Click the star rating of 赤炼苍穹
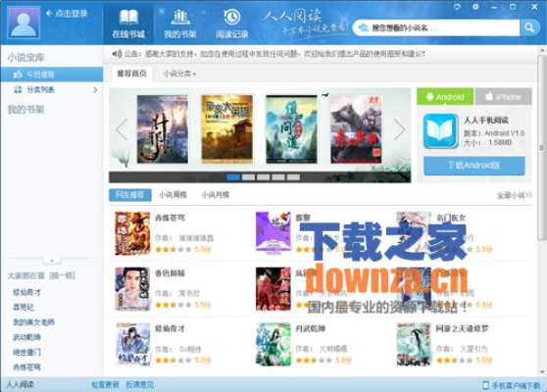Image resolution: width=547 pixels, height=392 pixels. click(x=174, y=249)
